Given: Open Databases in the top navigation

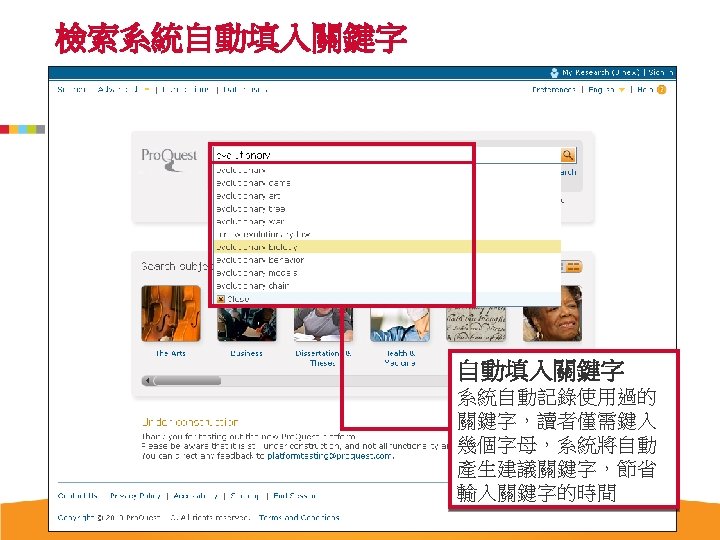Looking at the screenshot, I should [245, 90].
